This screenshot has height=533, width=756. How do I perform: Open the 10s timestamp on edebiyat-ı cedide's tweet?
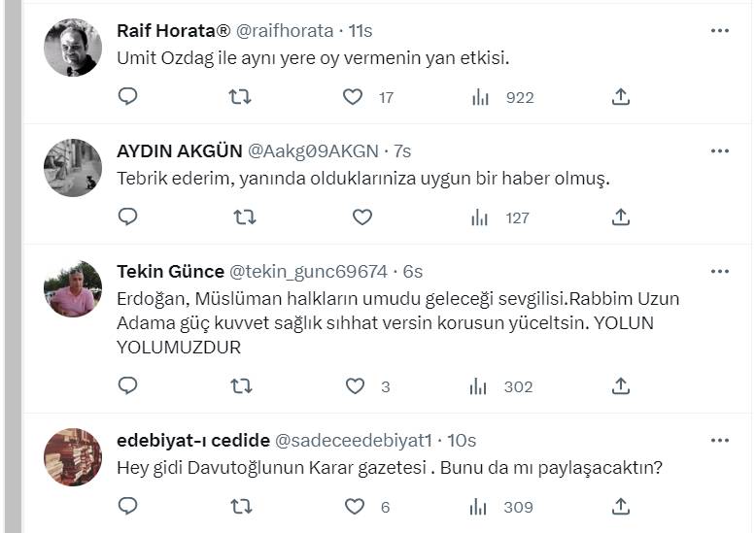coord(463,441)
